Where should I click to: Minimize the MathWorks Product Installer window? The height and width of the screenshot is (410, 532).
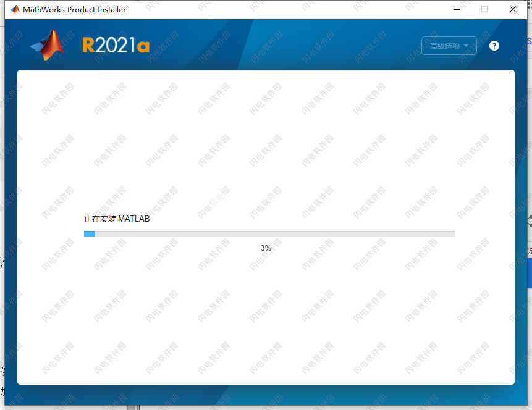coord(457,9)
